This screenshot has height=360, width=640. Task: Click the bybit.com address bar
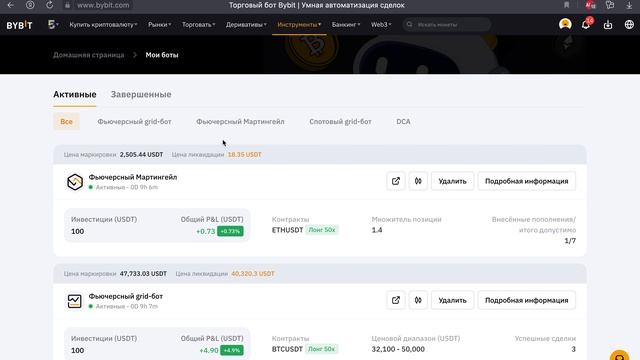coord(103,5)
